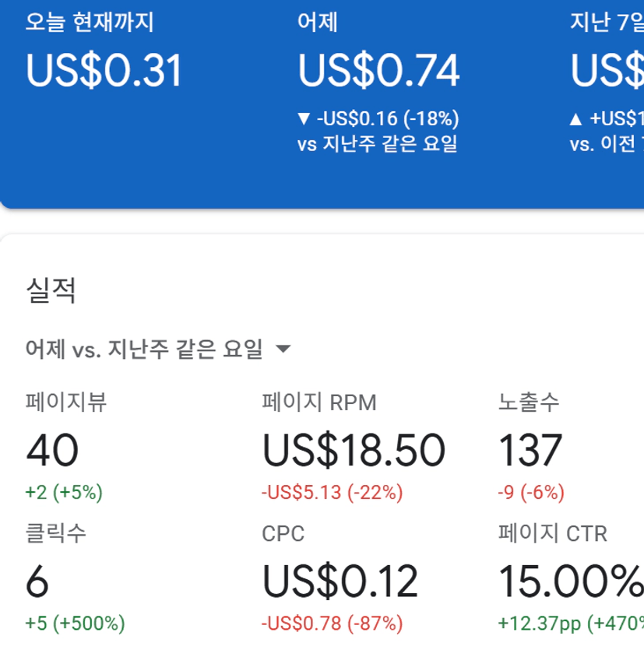The height and width of the screenshot is (657, 644).
Task: Click the 페이지뷰 metric label
Action: coord(65,402)
